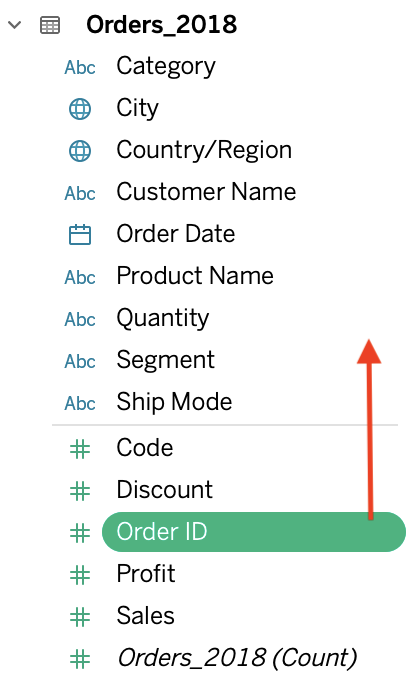Select the Product Name dimension

click(195, 276)
